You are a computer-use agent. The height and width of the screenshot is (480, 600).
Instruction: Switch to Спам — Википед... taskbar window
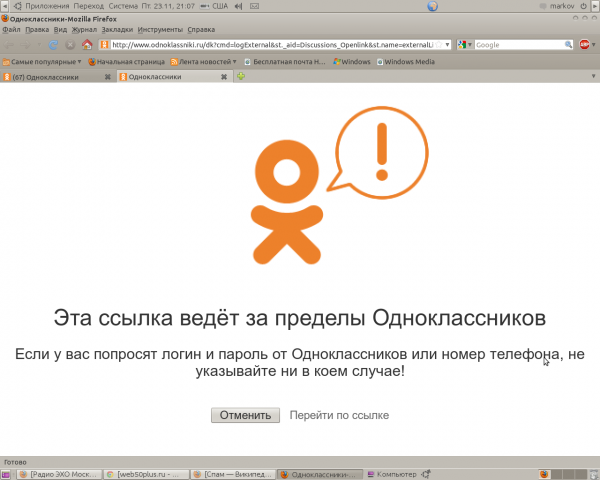coord(233,475)
